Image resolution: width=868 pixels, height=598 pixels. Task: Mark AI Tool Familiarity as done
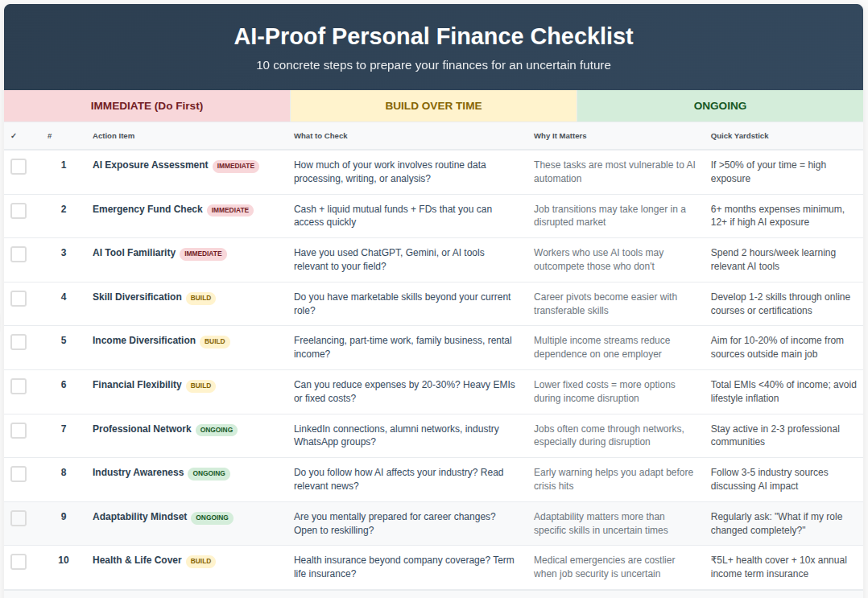19,254
